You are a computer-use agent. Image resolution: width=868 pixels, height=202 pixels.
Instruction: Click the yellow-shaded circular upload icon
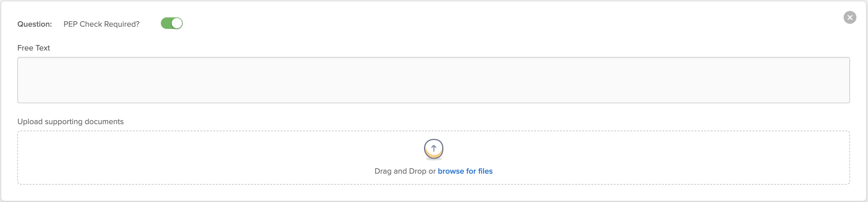tap(433, 149)
